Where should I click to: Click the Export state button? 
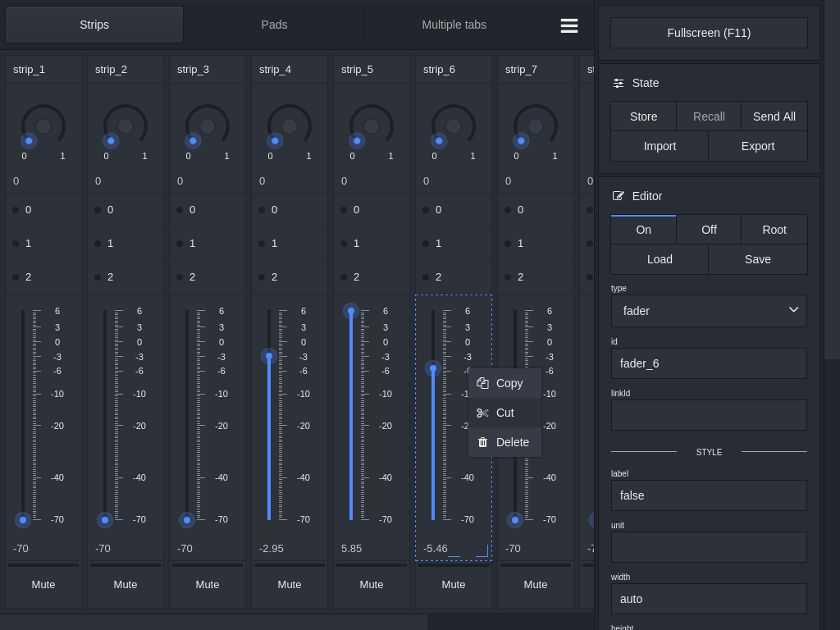(757, 146)
